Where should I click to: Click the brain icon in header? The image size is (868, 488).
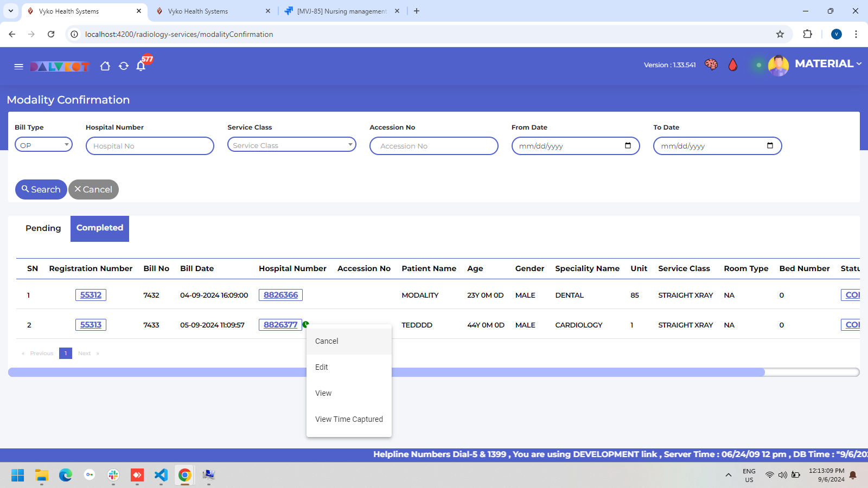(x=711, y=65)
